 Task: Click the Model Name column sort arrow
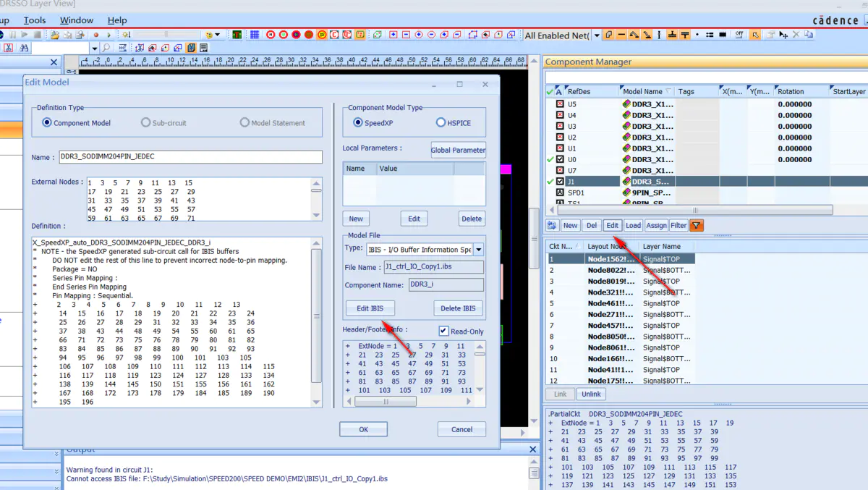click(x=670, y=92)
